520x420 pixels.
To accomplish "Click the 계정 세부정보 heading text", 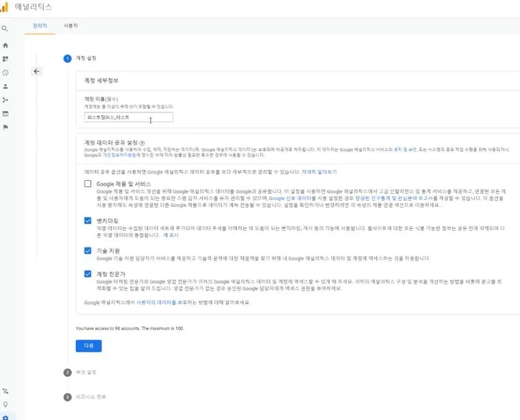I will pyautogui.click(x=101, y=81).
